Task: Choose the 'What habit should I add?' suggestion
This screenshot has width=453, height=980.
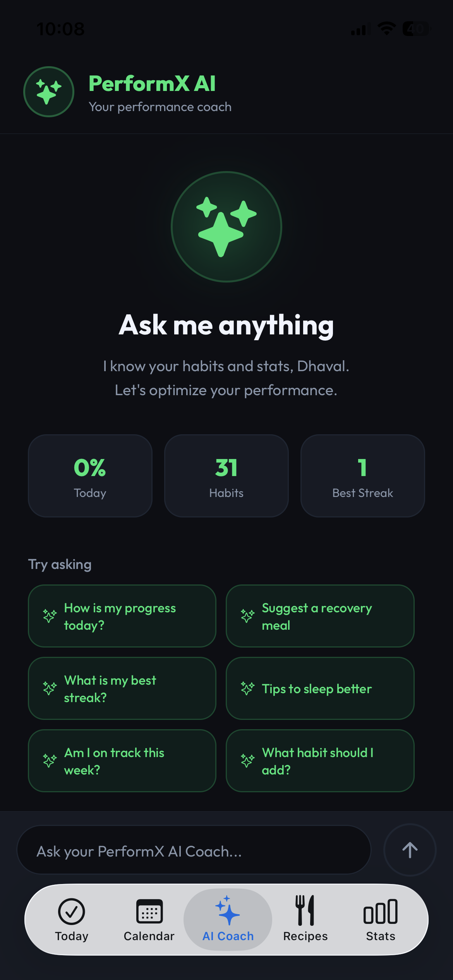Action: pos(320,761)
